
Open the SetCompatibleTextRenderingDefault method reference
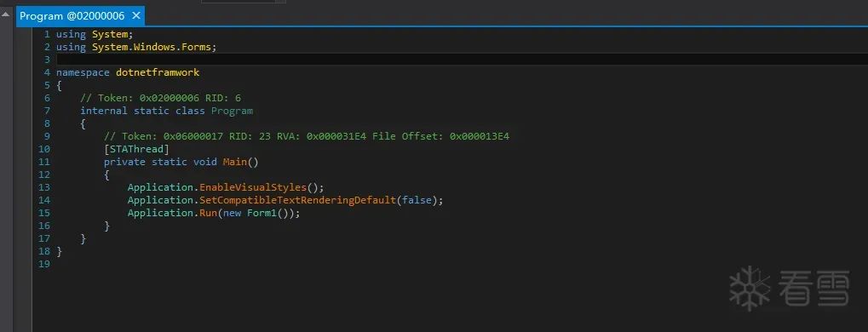pyautogui.click(x=298, y=200)
